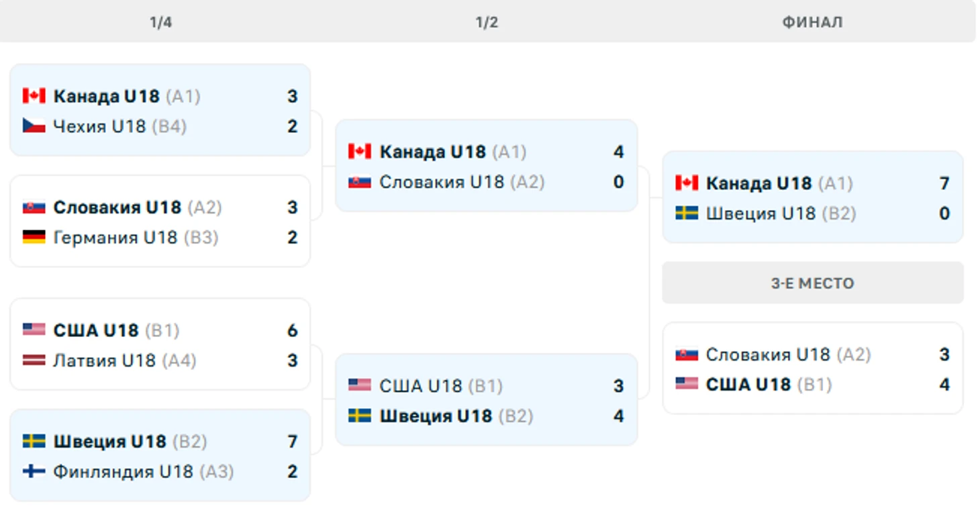Image resolution: width=980 pixels, height=521 pixels.
Task: Open the США U18 vs Латвия U18 match card
Action: [x=160, y=344]
